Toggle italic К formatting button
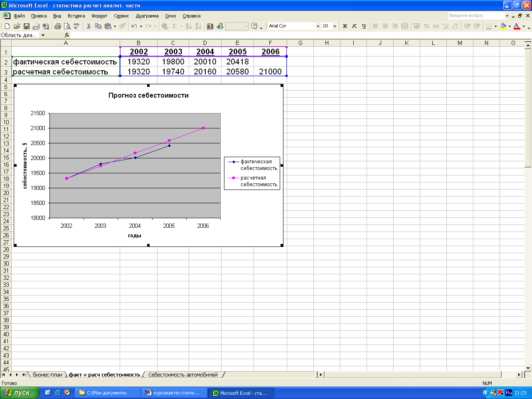Image resolution: width=532 pixels, height=399 pixels. pyautogui.click(x=354, y=26)
